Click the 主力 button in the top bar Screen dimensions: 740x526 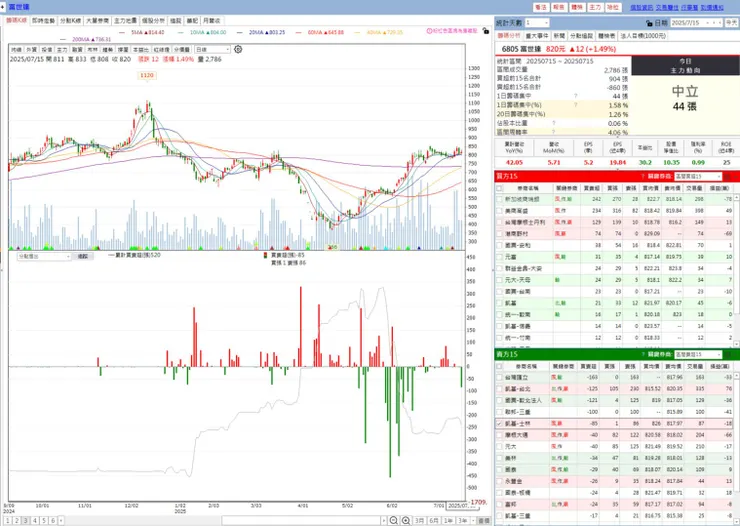595,8
